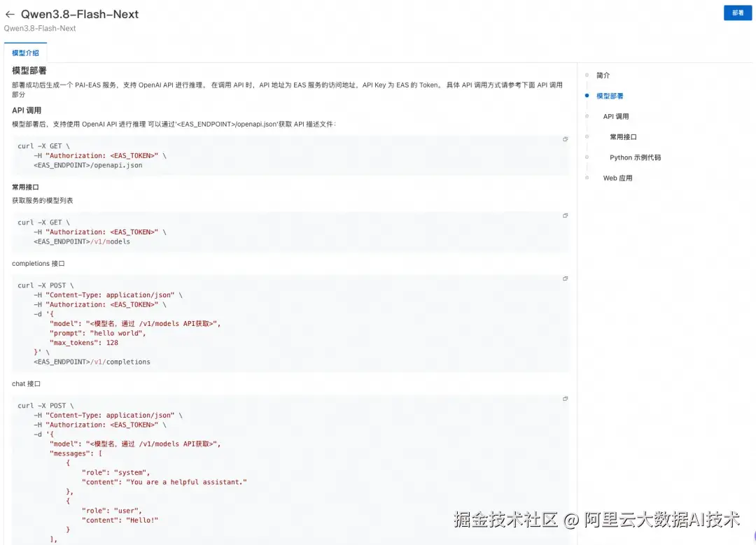Click the "role": "system" line
The height and width of the screenshot is (545, 756).
click(x=115, y=472)
